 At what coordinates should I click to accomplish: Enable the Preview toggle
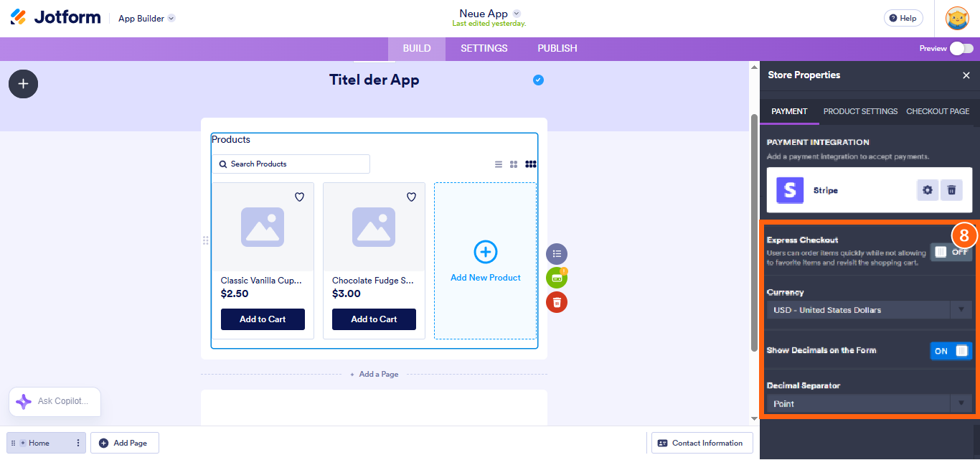(x=961, y=49)
